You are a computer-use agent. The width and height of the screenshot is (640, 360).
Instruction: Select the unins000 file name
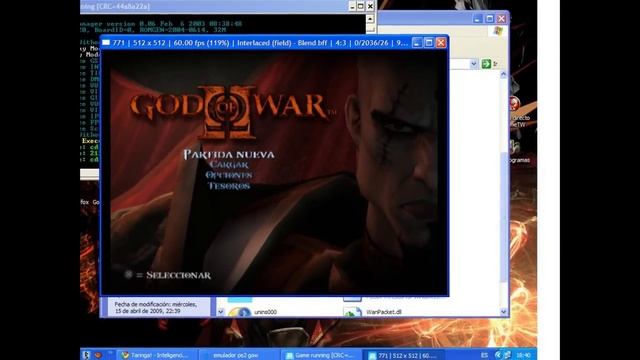[x=265, y=312]
